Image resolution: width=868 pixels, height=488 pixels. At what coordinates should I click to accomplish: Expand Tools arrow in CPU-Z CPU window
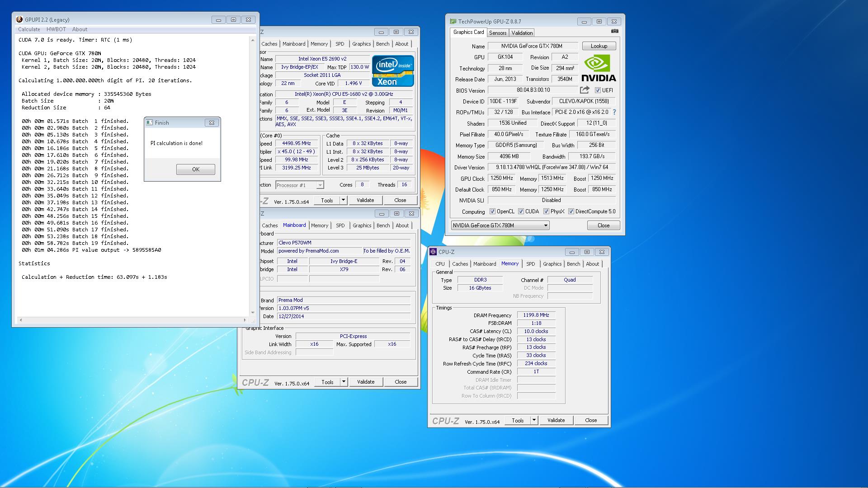pos(343,200)
